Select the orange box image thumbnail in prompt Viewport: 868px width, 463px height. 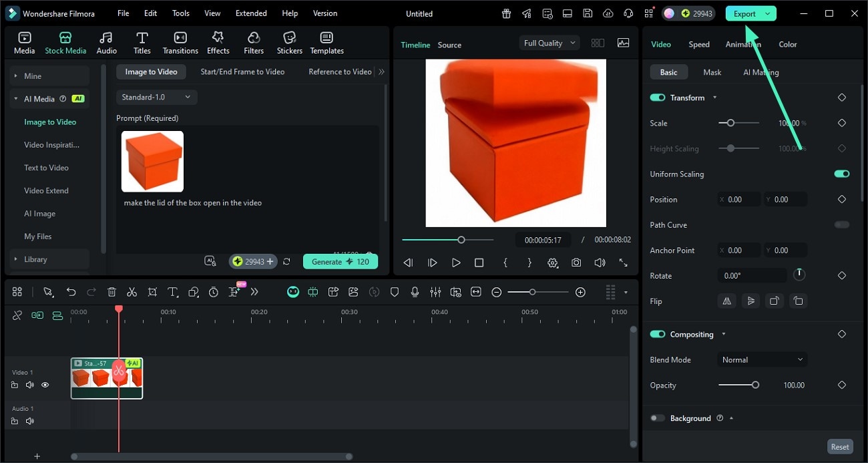[152, 161]
